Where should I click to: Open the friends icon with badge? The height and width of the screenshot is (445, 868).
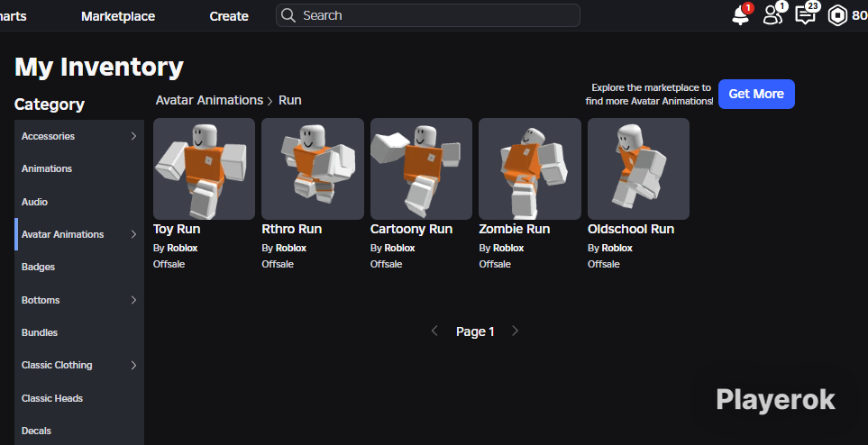click(x=773, y=15)
